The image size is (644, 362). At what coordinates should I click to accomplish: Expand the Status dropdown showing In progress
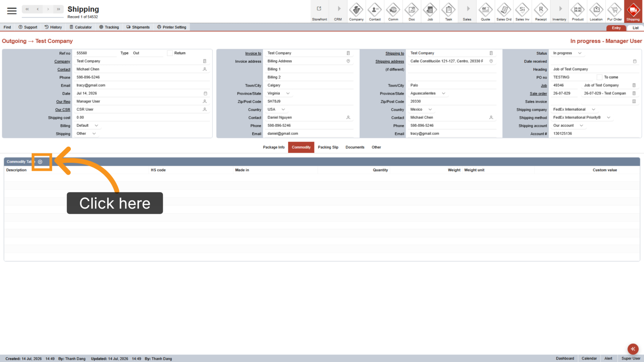coord(567,53)
